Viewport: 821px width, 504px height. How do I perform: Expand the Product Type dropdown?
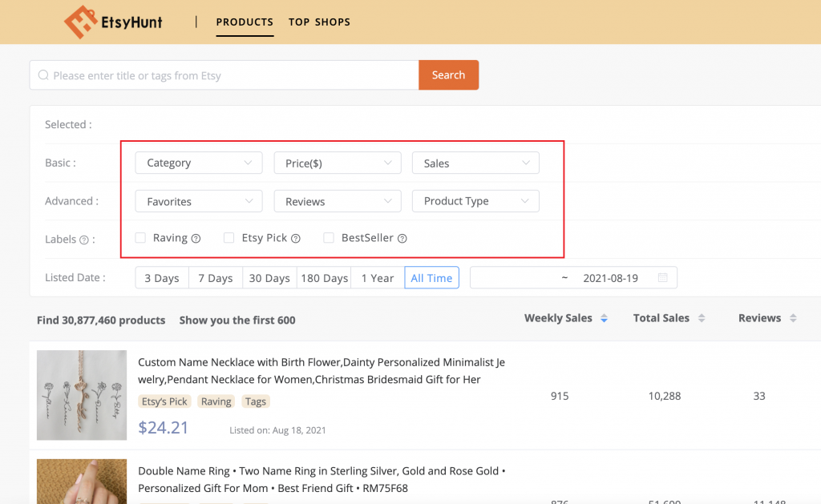click(x=475, y=201)
